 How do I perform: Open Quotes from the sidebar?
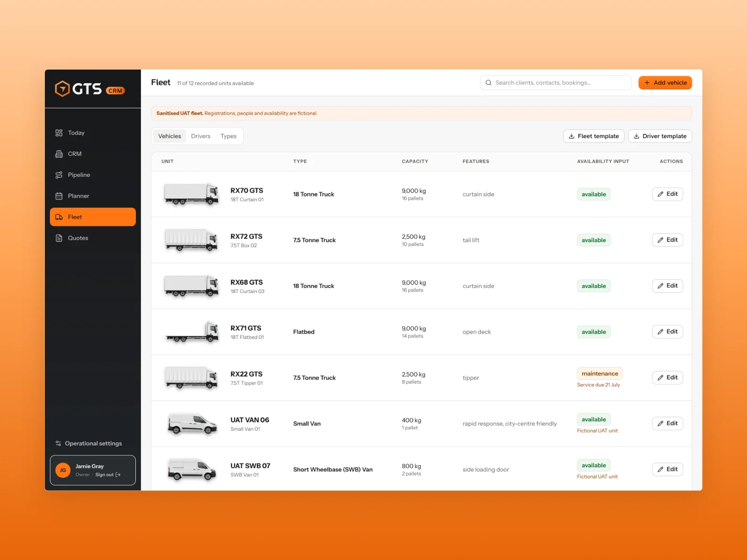(93, 238)
